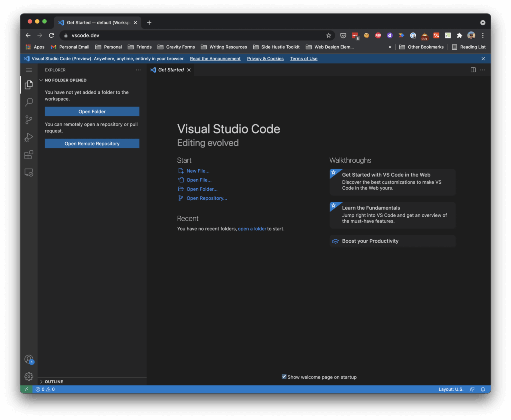Screen dimensions: 511x420
Task: Open a new browser tab
Action: (149, 23)
